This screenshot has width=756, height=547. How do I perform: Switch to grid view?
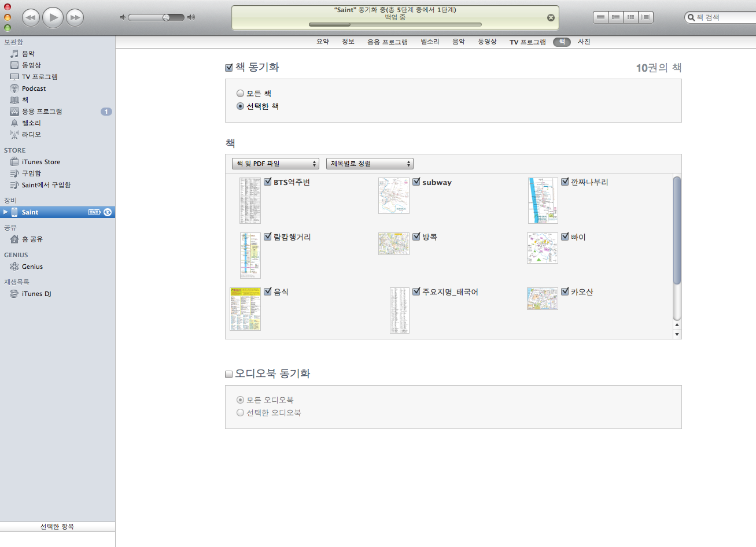point(630,17)
